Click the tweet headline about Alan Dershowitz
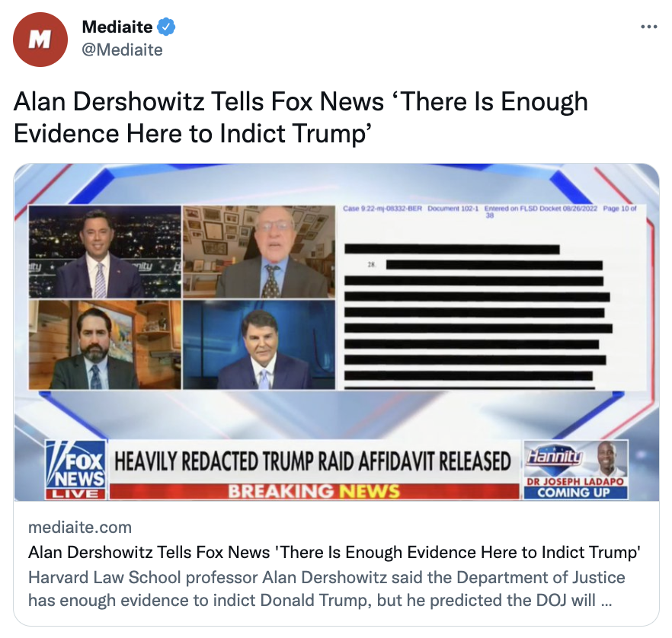 [300, 117]
